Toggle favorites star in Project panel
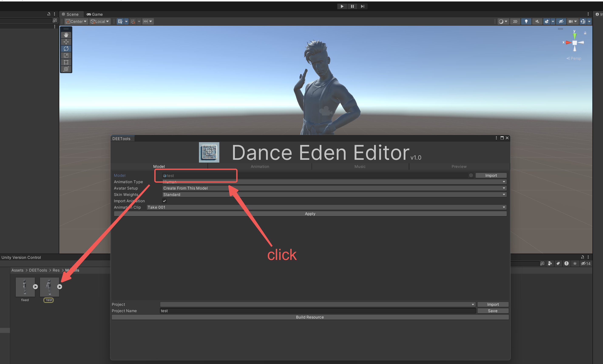Screen dimensions: 603x364 575,263
